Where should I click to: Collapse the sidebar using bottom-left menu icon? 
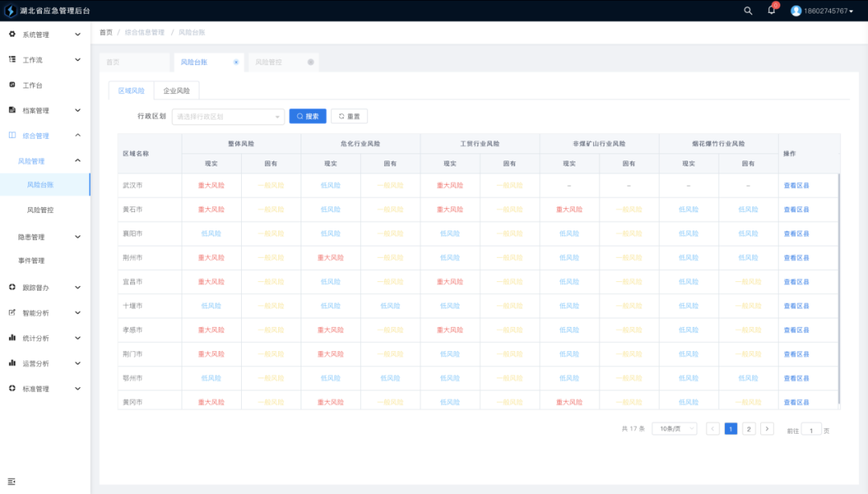click(12, 481)
